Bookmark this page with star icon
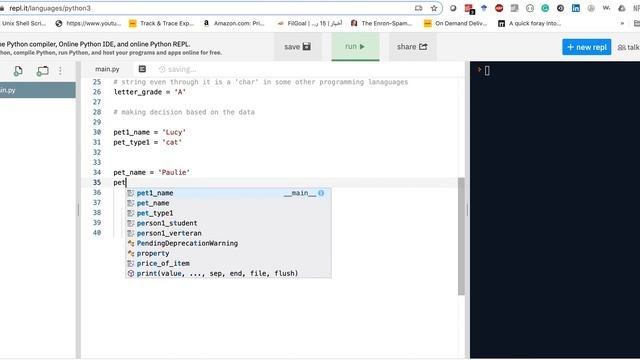This screenshot has width=640, height=360. tap(434, 8)
